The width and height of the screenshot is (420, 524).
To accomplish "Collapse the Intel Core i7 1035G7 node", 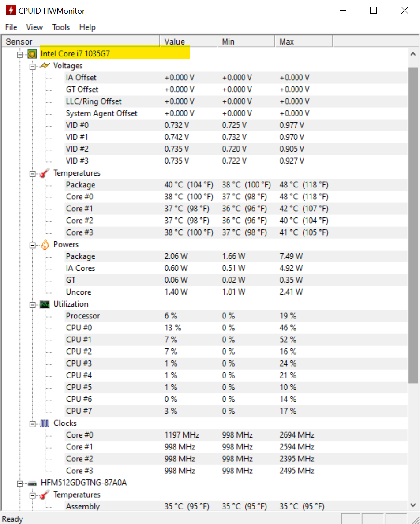I will 20,54.
